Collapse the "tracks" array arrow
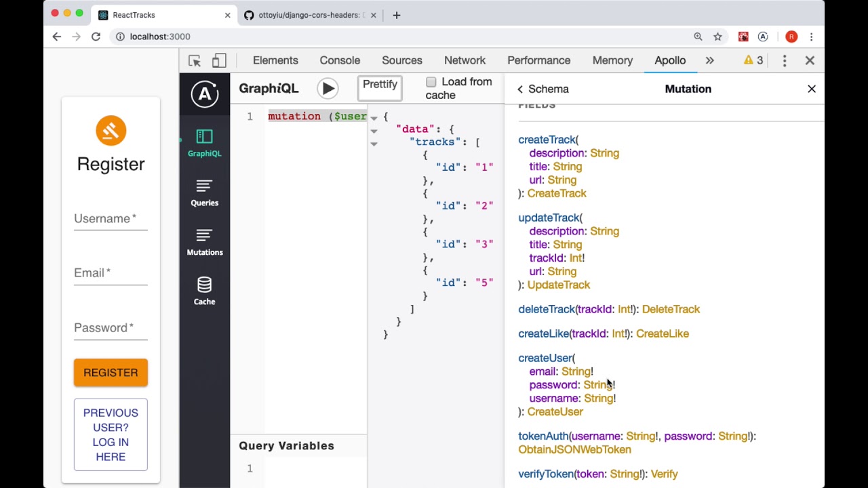 pos(374,144)
